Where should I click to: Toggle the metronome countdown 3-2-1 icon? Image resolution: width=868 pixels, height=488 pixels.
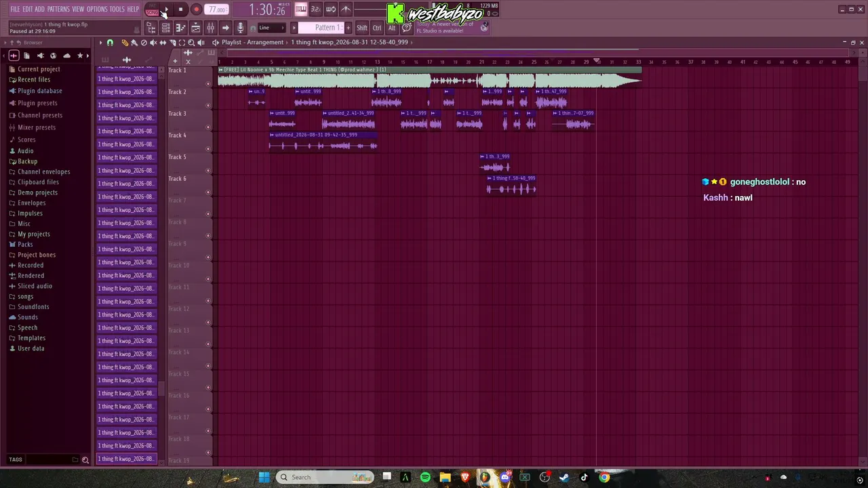pos(315,9)
